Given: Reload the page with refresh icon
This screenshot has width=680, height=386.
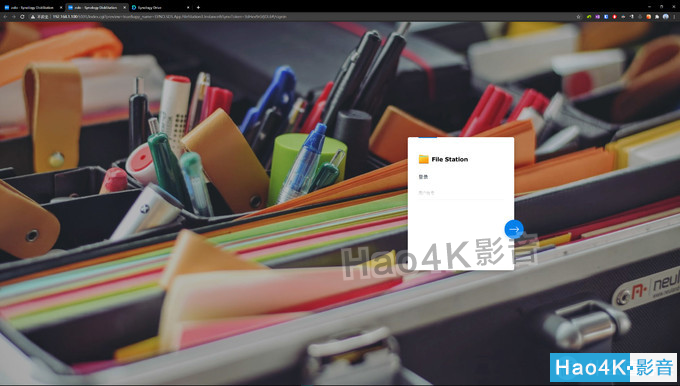Looking at the screenshot, I should click(22, 16).
